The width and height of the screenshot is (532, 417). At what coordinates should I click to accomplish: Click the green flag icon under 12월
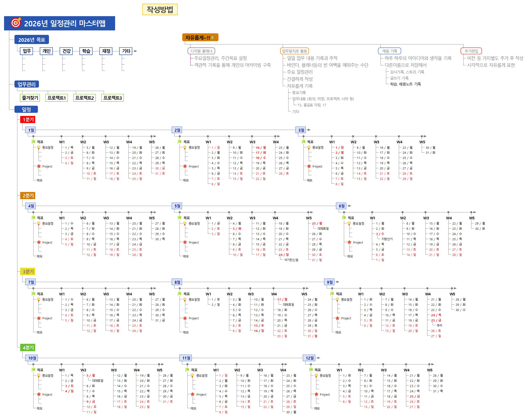tap(311, 370)
